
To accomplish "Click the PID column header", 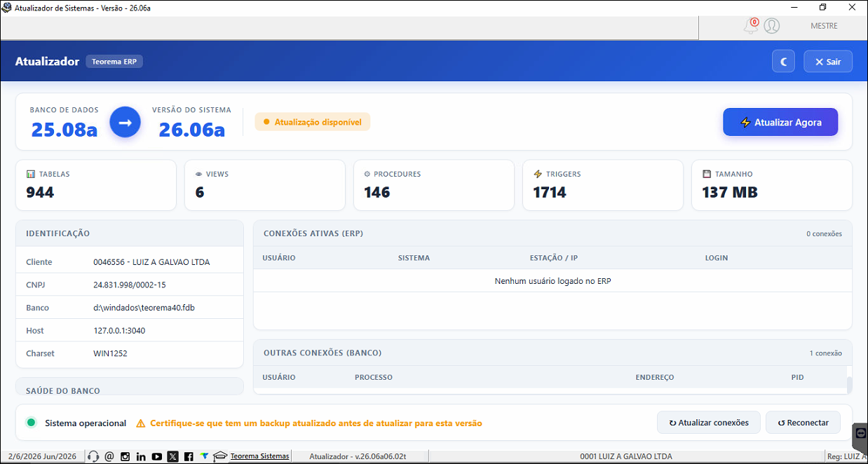I will (x=797, y=377).
